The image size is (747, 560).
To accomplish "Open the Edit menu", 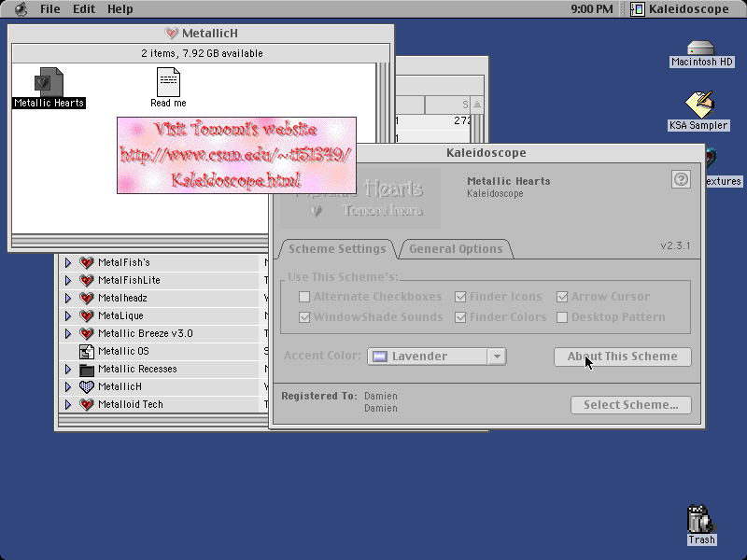I will click(x=84, y=9).
